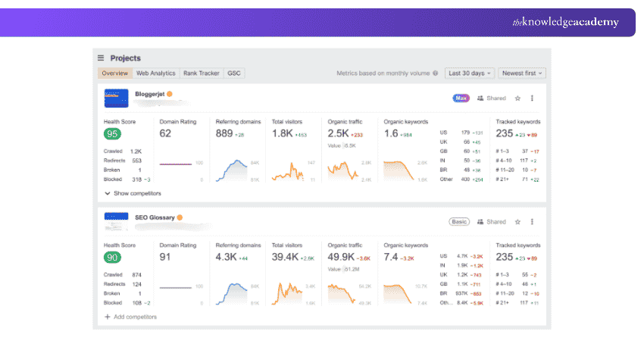Viewport: 644px width, 341px height.
Task: Click the SEO Glossary Crawled count 874
Action: (137, 275)
